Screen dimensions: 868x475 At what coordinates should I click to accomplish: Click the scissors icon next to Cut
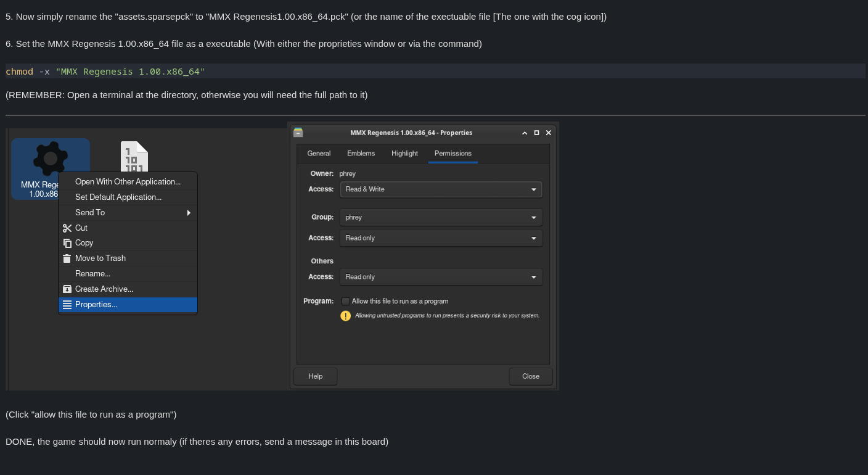coord(67,228)
